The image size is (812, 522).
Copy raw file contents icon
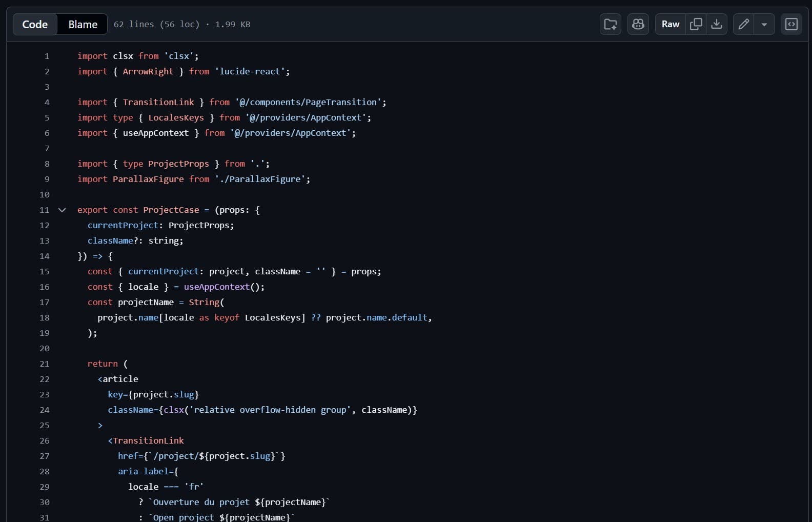pyautogui.click(x=696, y=24)
